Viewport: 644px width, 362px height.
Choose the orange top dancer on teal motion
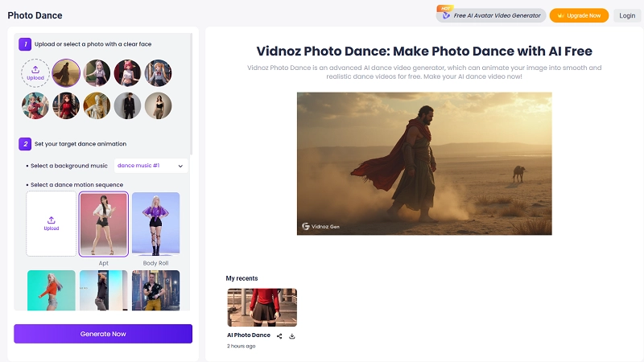(x=52, y=290)
